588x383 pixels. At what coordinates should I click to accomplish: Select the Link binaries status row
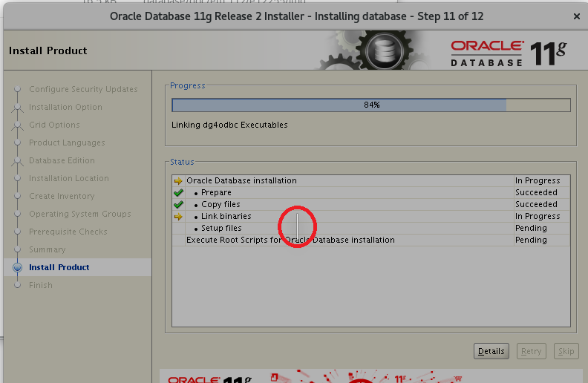[371, 216]
